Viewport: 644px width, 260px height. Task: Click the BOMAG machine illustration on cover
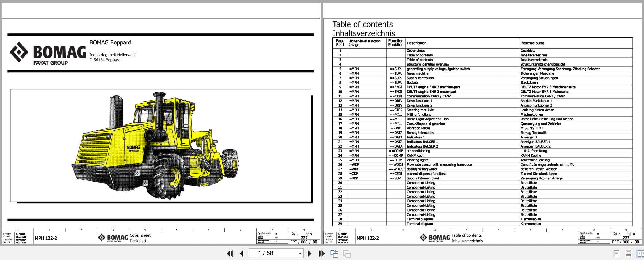pos(155,146)
